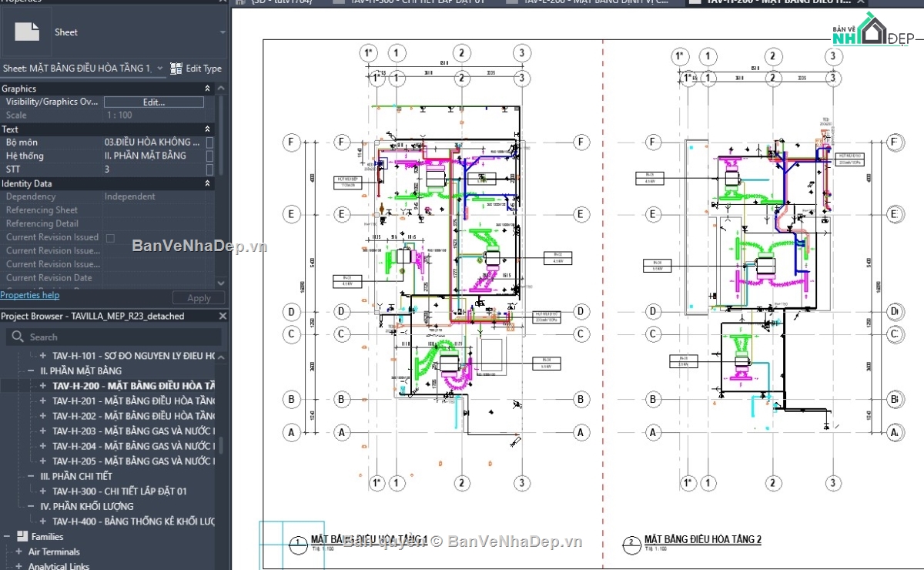924x570 pixels.
Task: Click the Families folder icon in browser
Action: (22, 536)
